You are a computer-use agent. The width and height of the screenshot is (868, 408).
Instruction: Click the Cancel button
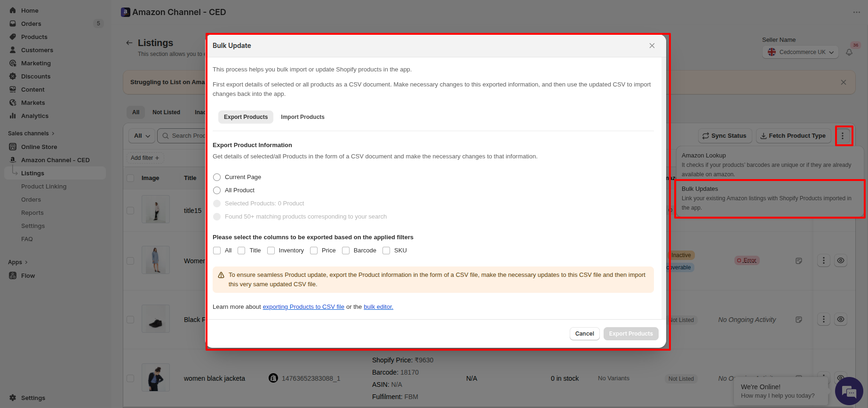click(x=584, y=334)
